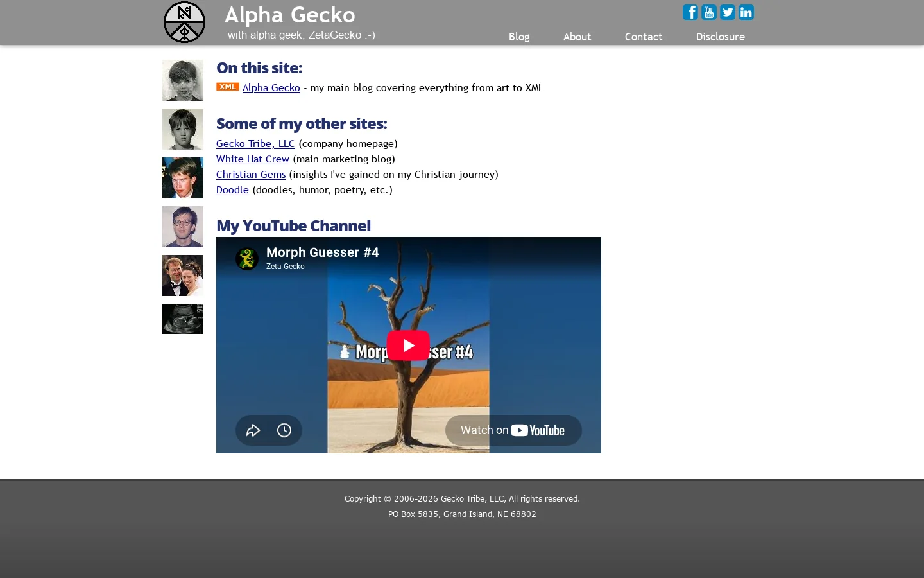Open the About menu item
The height and width of the screenshot is (578, 924).
click(x=577, y=37)
